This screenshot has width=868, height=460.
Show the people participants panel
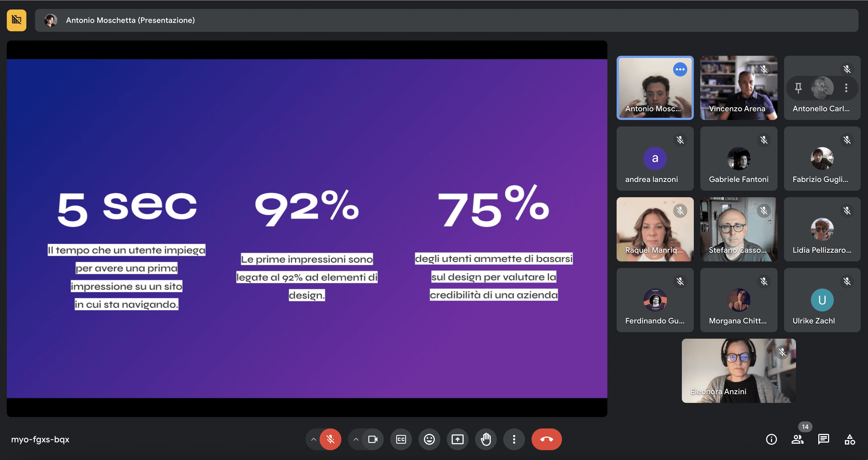(x=797, y=439)
